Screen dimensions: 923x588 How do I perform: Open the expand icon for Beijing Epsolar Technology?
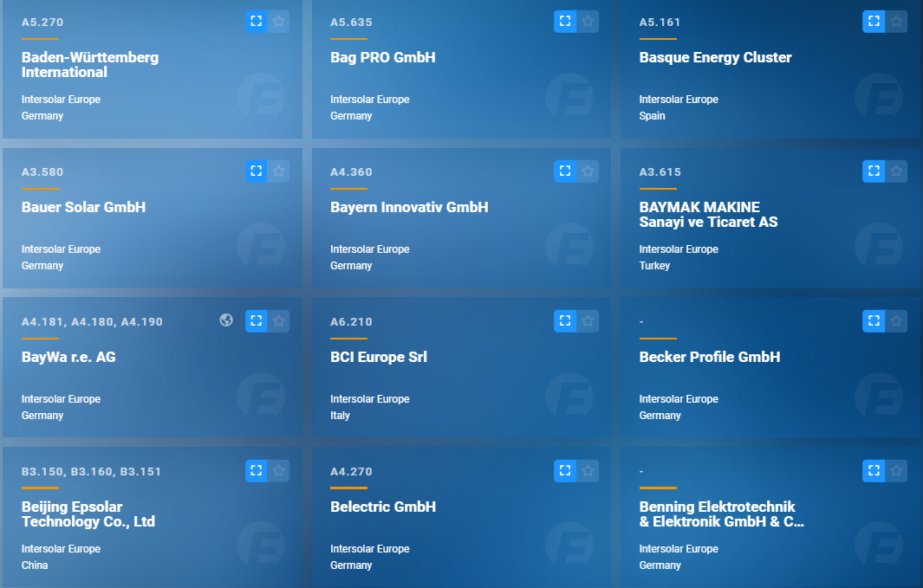click(256, 470)
